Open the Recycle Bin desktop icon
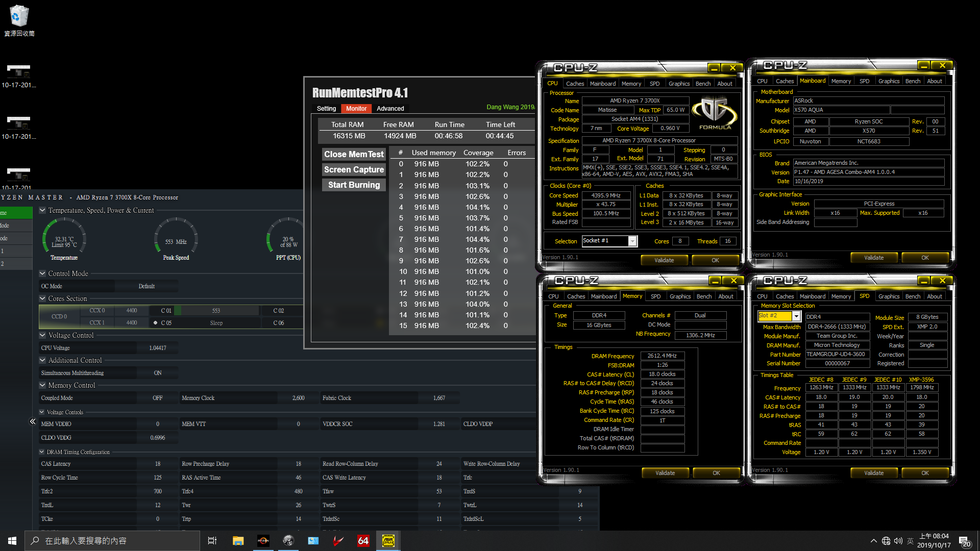The width and height of the screenshot is (980, 551). point(19,20)
